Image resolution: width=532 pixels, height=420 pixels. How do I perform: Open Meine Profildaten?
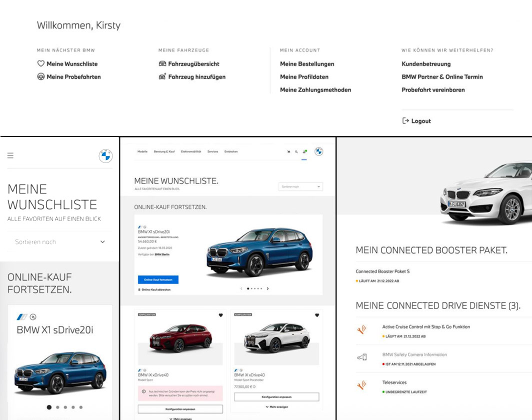click(x=304, y=76)
